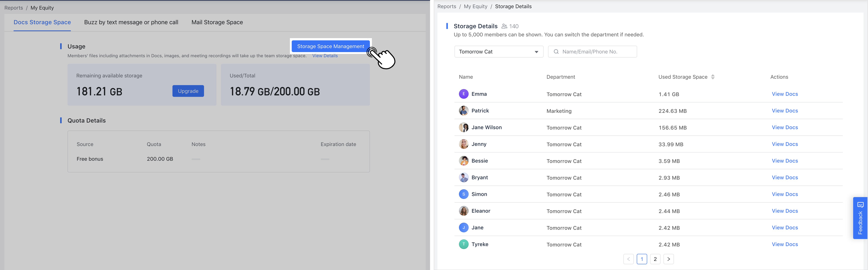Click Jenny's avatar photo
Screen dimensions: 868x270
coord(464,144)
